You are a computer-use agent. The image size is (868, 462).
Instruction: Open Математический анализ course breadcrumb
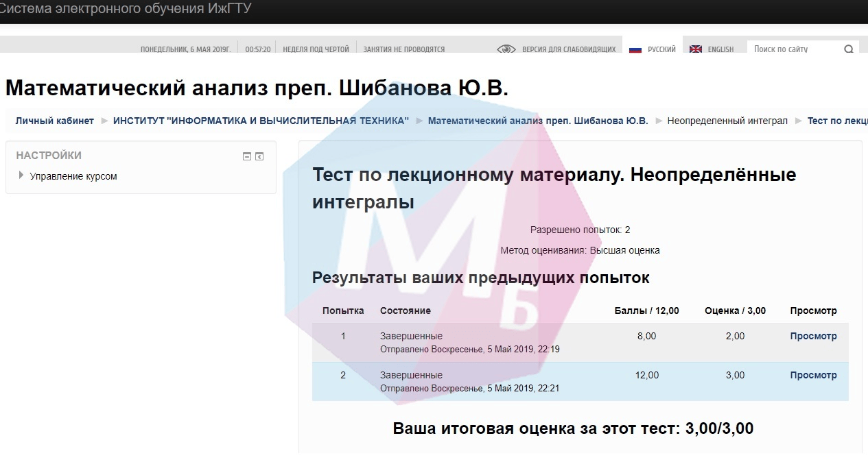(537, 121)
